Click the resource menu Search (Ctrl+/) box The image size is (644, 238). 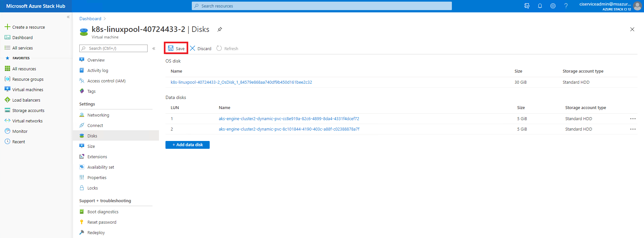(x=113, y=48)
